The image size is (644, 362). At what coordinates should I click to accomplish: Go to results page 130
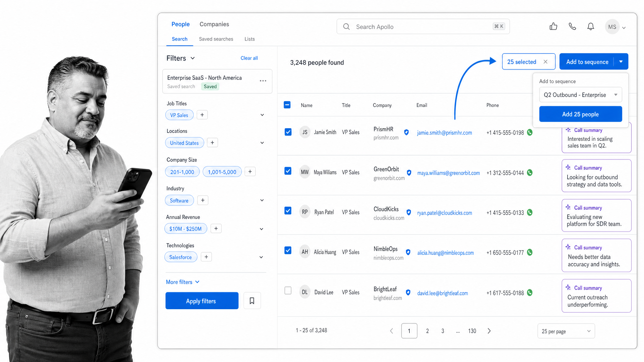[x=472, y=331]
